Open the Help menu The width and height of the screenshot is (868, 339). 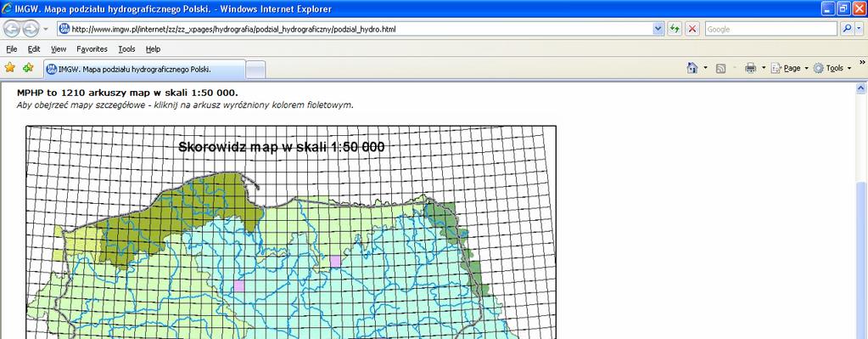154,49
